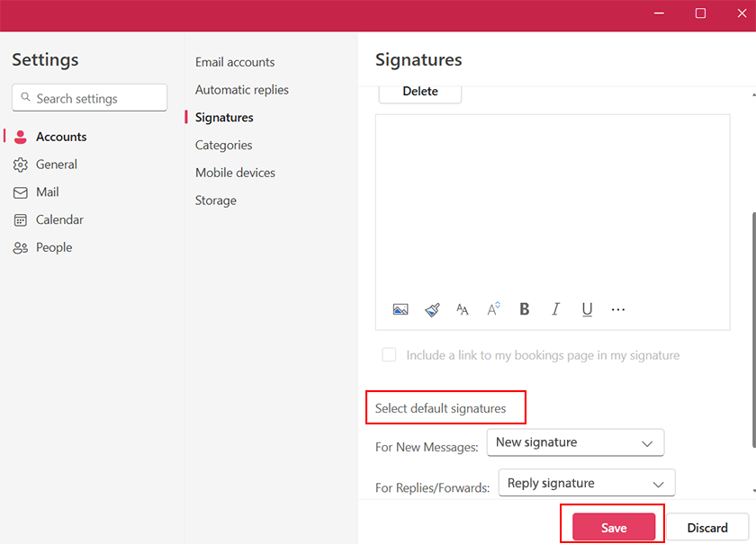Click the insert picture icon
Image resolution: width=756 pixels, height=544 pixels.
[x=400, y=309]
